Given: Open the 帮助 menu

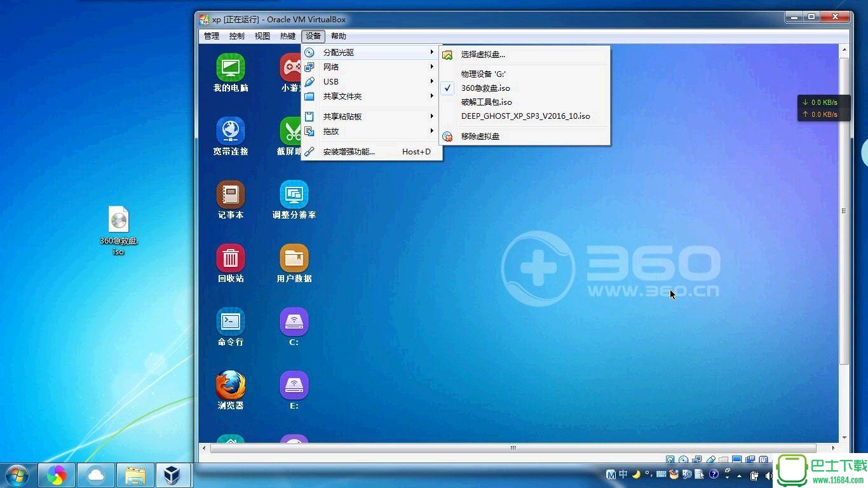Looking at the screenshot, I should pos(339,36).
